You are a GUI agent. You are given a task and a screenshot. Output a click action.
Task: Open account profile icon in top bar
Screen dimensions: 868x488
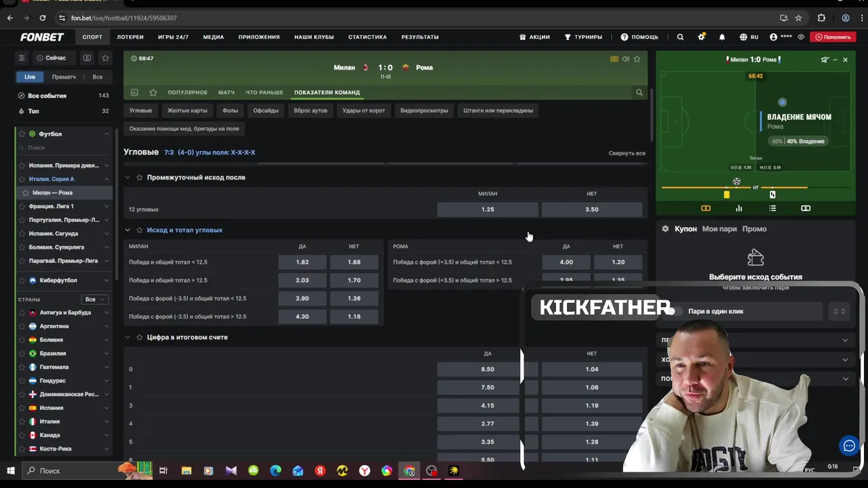(x=774, y=37)
